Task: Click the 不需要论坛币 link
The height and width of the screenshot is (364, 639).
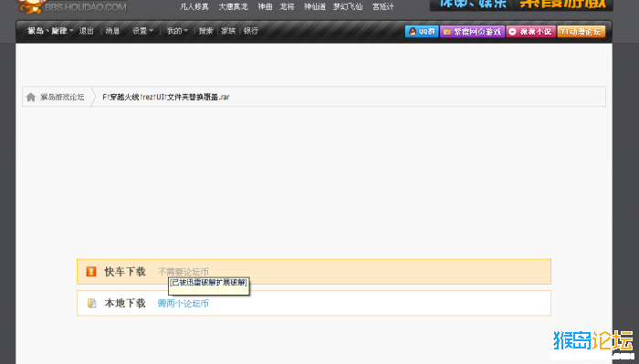Action: 183,272
